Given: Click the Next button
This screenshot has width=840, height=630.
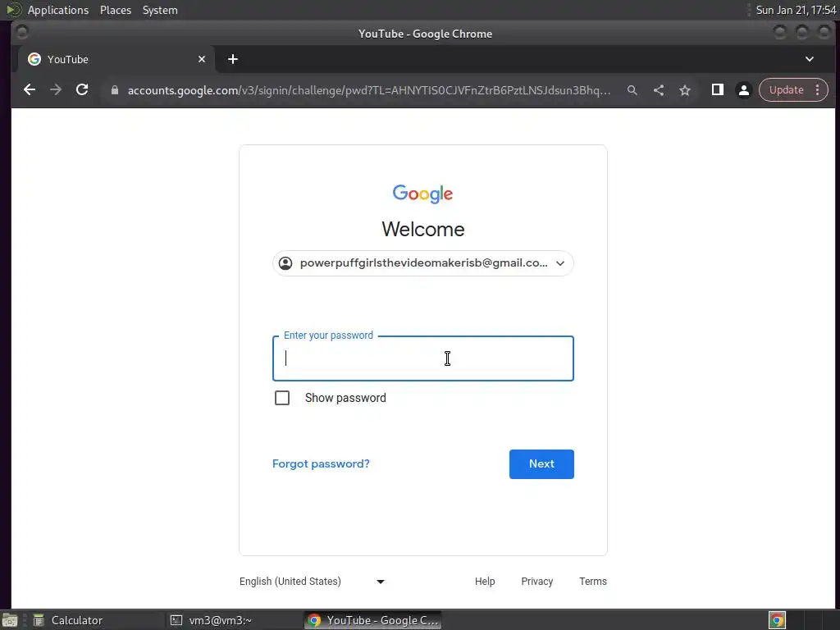Looking at the screenshot, I should pyautogui.click(x=541, y=464).
